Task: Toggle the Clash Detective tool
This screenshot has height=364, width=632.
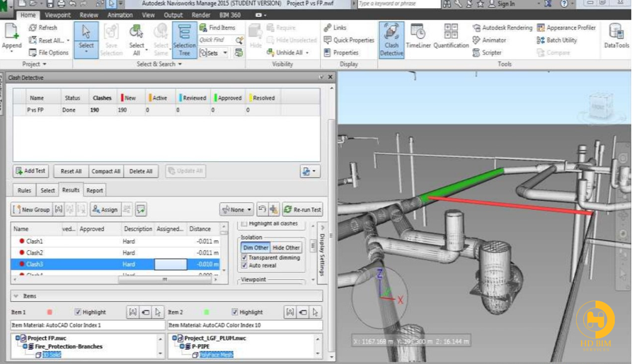Action: tap(391, 40)
